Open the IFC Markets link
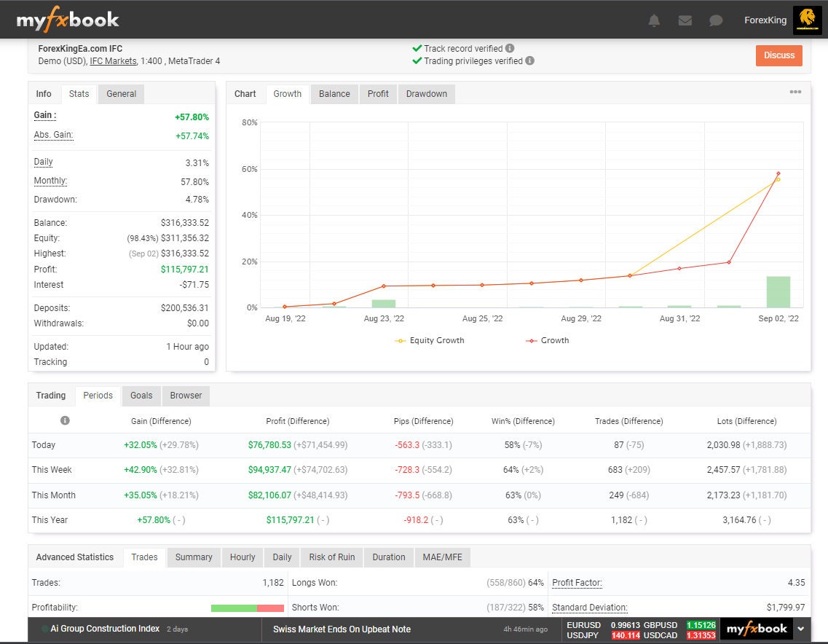This screenshot has width=828, height=644. coord(114,62)
